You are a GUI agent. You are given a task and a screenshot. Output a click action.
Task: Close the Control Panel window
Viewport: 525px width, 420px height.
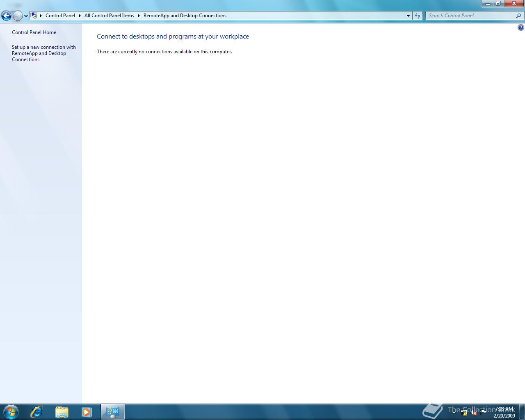[x=514, y=3]
